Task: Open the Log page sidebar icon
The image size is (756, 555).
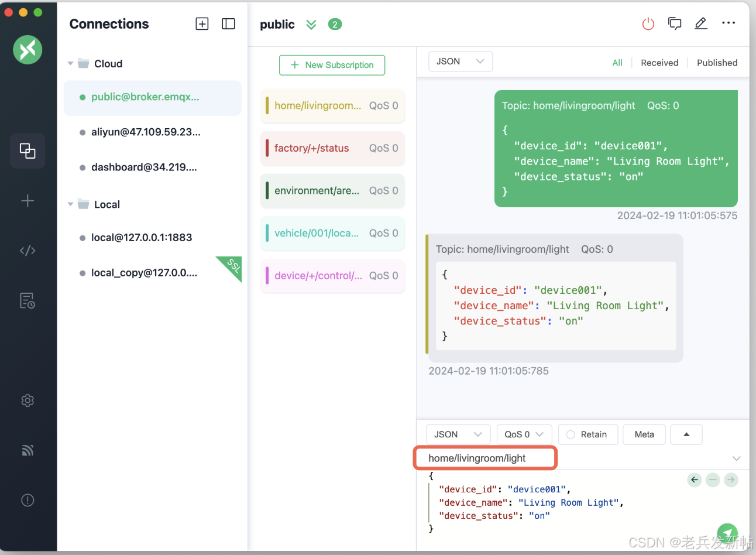Action: (x=28, y=300)
